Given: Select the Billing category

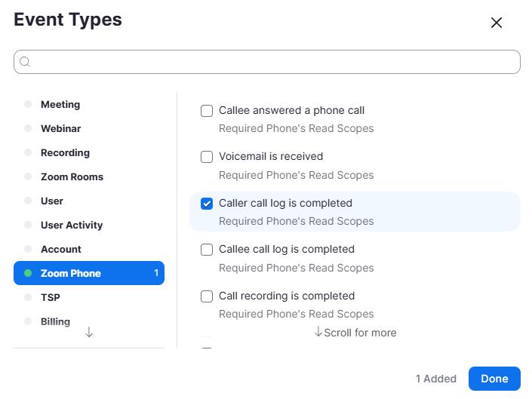Looking at the screenshot, I should click(x=55, y=321).
